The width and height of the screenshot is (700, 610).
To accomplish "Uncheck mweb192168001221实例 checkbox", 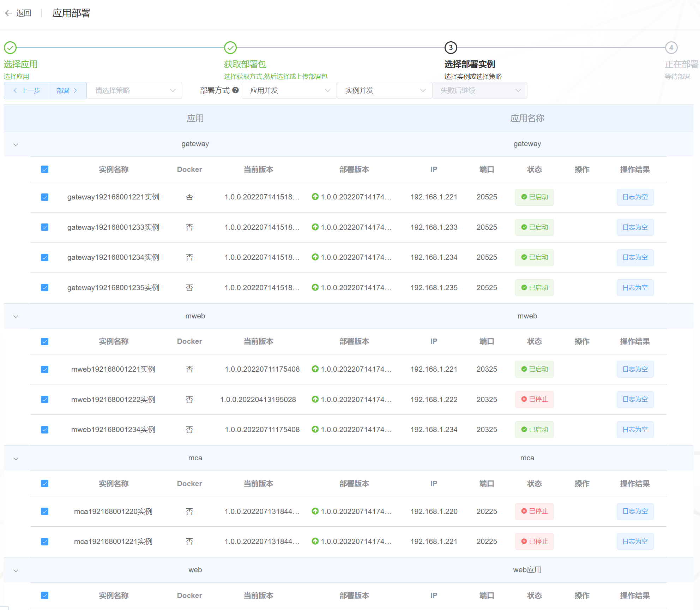I will pos(44,369).
